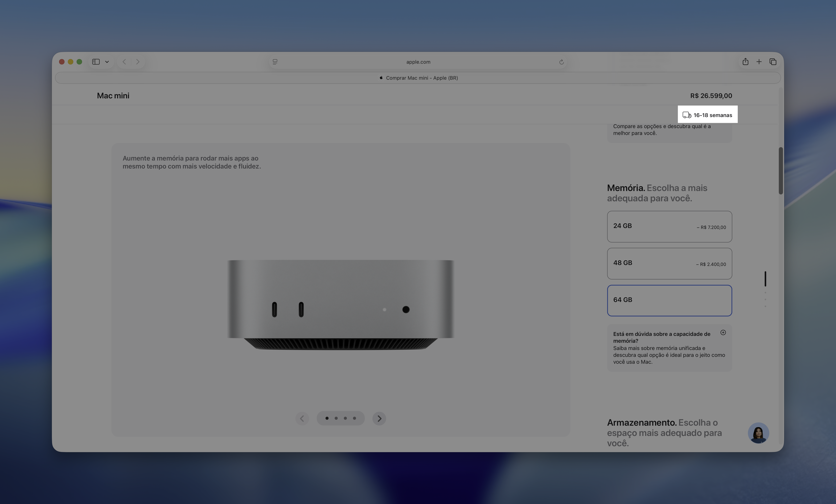Click the Reader page menu icon in address bar
This screenshot has width=836, height=504.
(x=275, y=62)
